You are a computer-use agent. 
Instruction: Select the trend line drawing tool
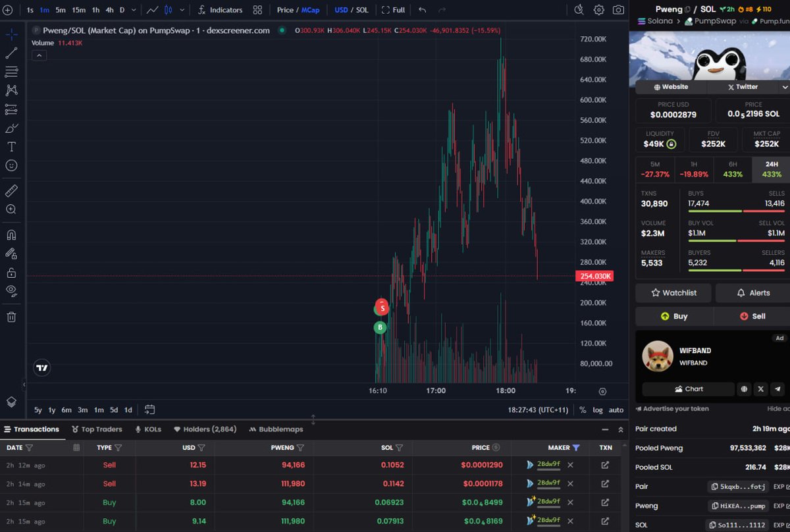[11, 51]
